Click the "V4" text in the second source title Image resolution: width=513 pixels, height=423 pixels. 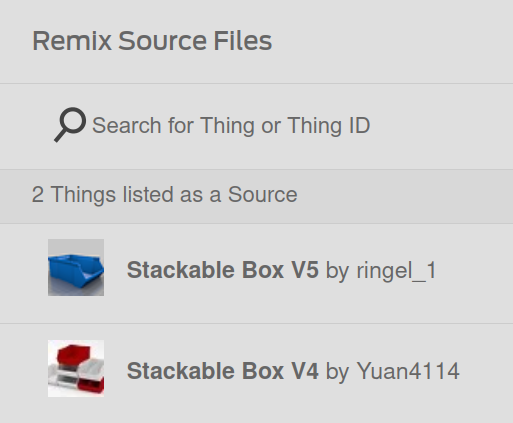coord(305,370)
